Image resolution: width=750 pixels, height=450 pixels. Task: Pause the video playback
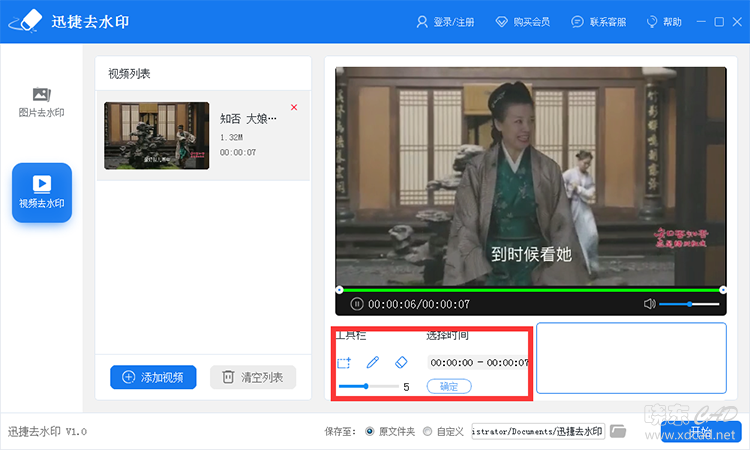point(357,304)
